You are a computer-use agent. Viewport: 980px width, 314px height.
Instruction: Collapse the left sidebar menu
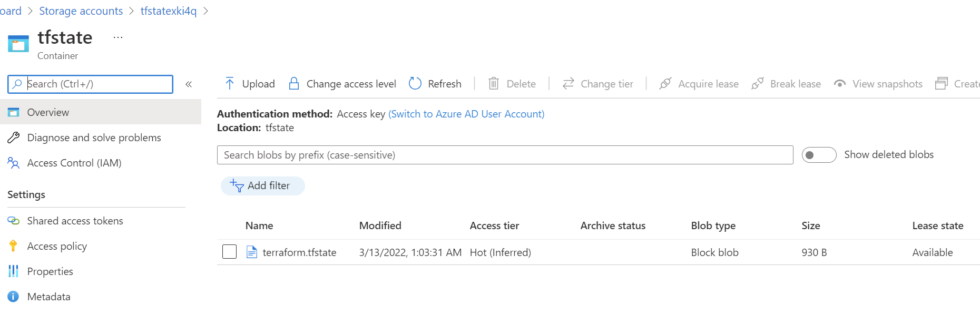(189, 84)
